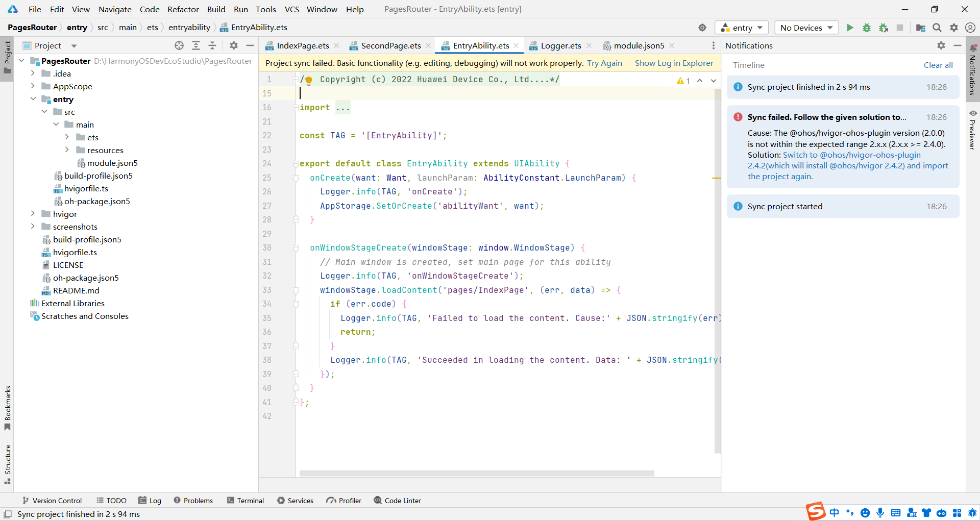The height and width of the screenshot is (521, 980).
Task: Open Sogou input method icon in tray
Action: point(815,511)
